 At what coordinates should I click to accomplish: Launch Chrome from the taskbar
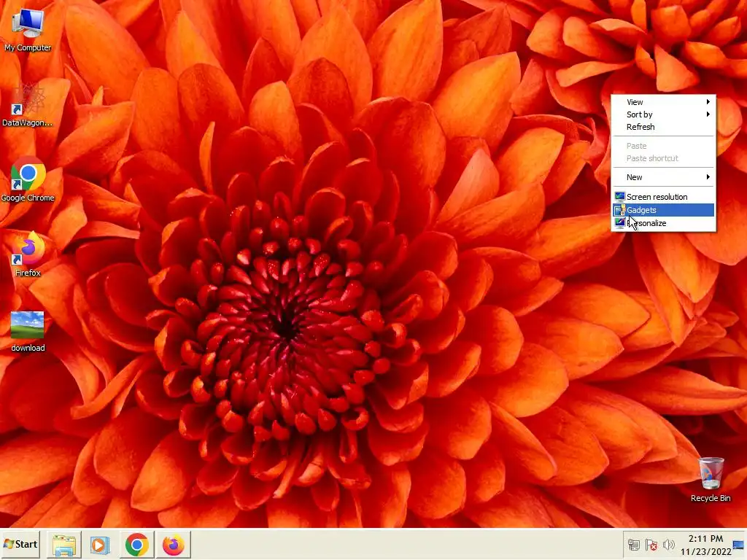click(136, 545)
